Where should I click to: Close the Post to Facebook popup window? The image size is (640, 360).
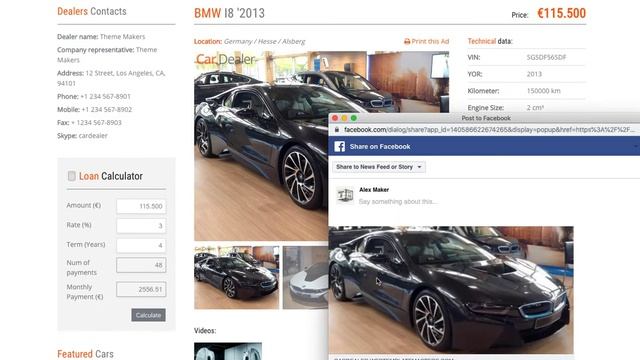click(x=335, y=118)
